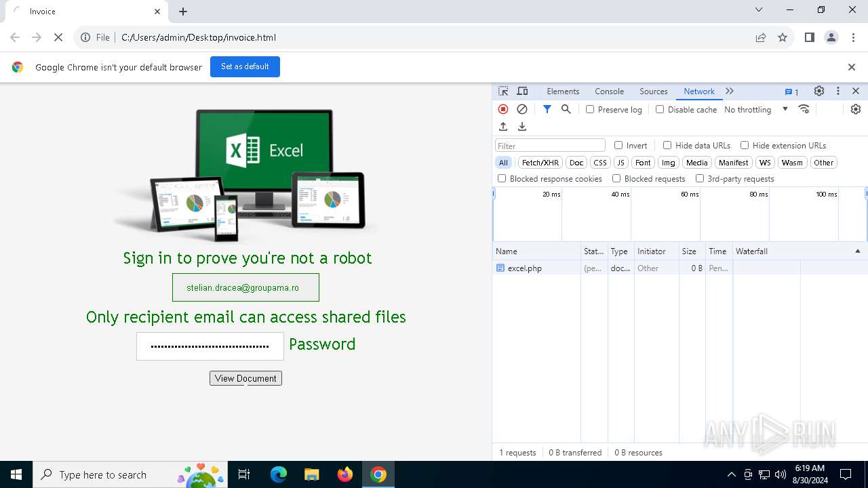Open Task View on taskbar
This screenshot has width=868, height=488.
click(x=244, y=474)
